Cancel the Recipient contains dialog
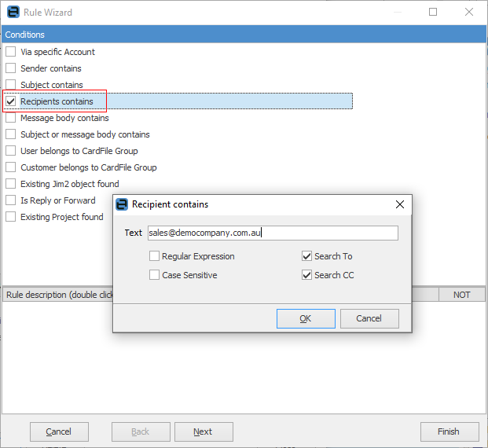Viewport: 488px width, 448px height. (369, 318)
